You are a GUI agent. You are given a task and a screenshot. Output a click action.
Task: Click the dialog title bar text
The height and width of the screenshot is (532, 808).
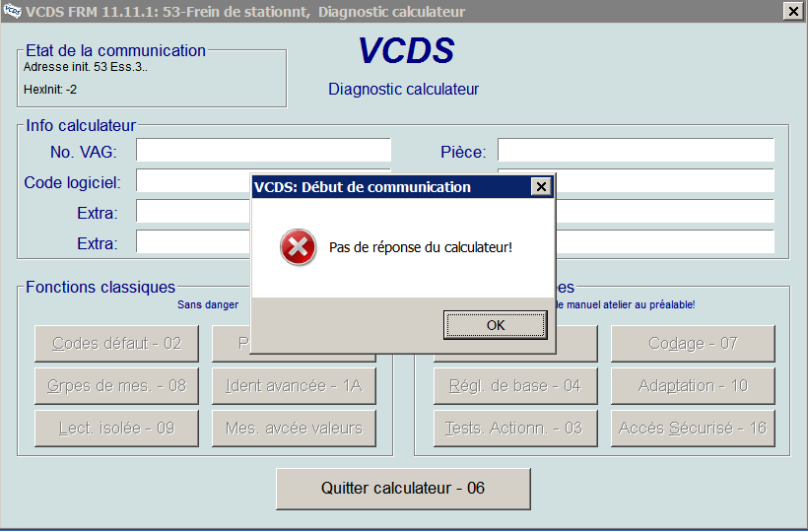363,187
